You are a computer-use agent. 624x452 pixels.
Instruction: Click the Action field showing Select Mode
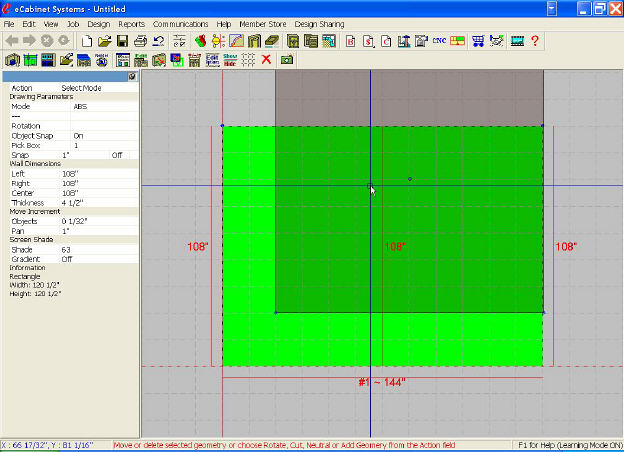click(x=99, y=88)
